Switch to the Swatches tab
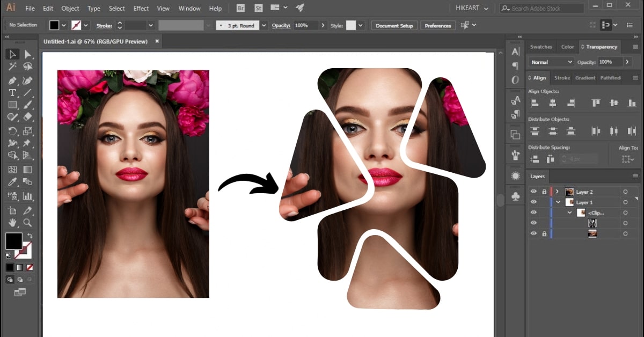Viewport: 644px width, 337px height. pyautogui.click(x=541, y=47)
